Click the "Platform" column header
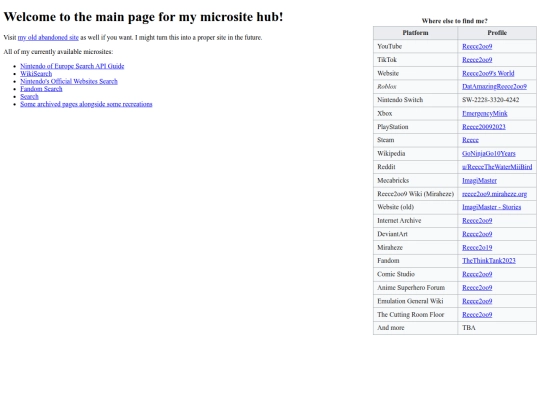Viewport: 540px width, 405px height. (x=415, y=33)
